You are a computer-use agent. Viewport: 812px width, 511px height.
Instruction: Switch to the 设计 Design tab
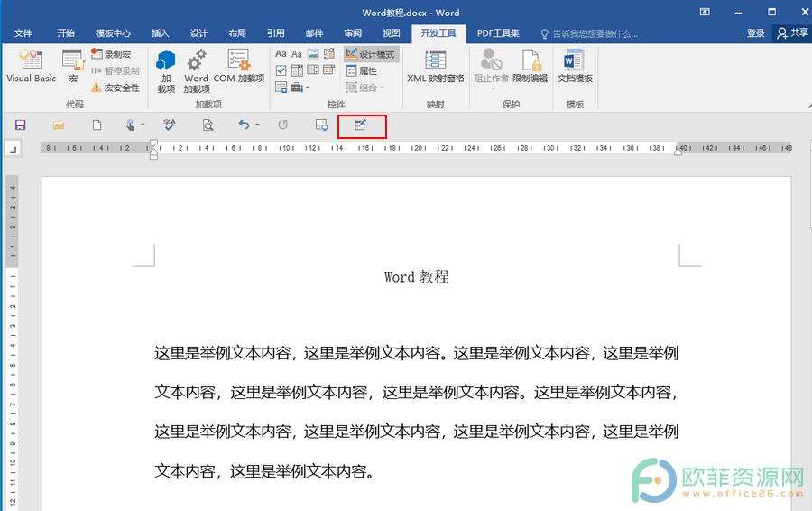198,33
